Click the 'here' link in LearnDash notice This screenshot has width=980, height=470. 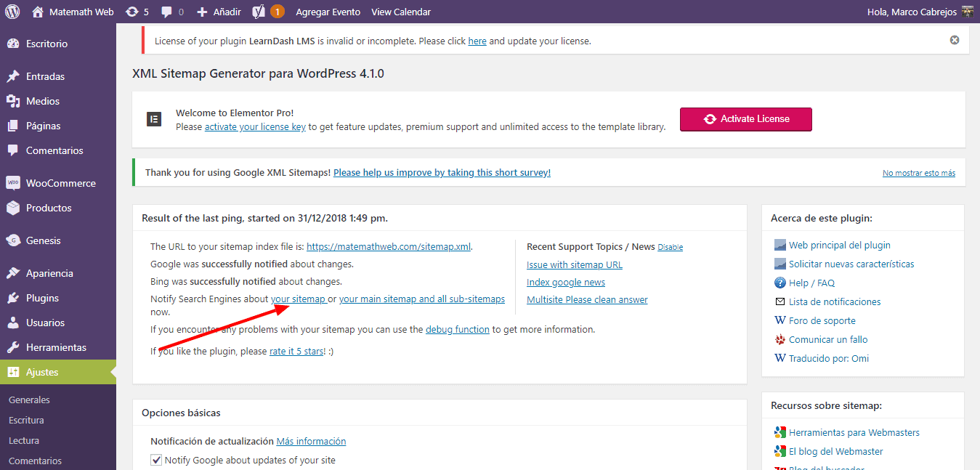click(x=477, y=41)
